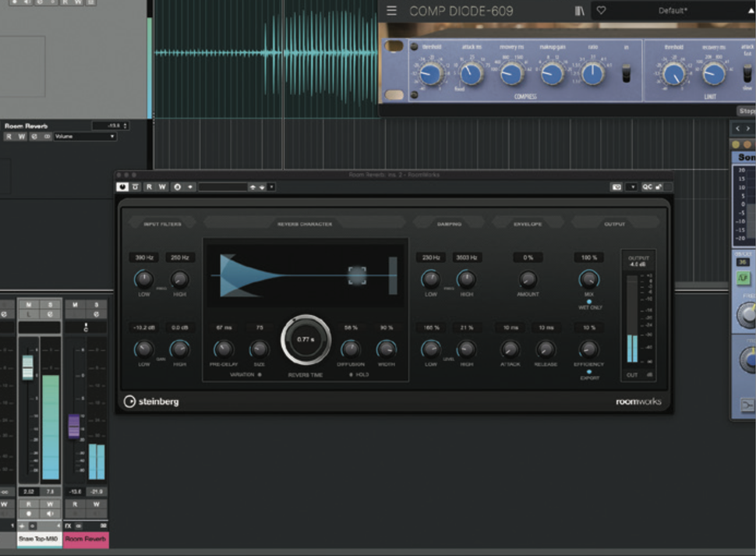Click the fx icon on Room Reverb channel

pos(69,525)
